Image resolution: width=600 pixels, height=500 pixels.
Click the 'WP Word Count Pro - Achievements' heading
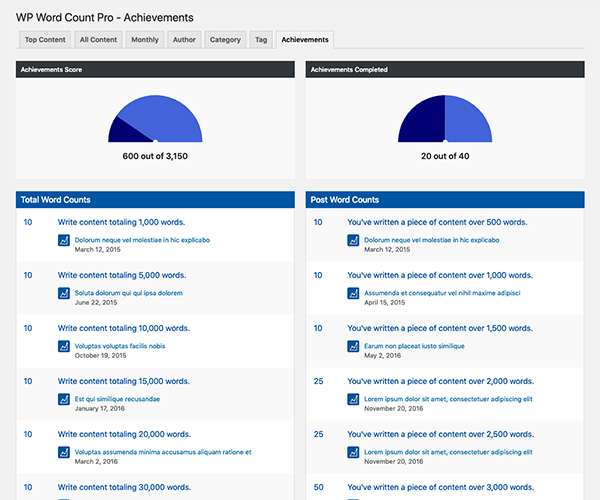tap(104, 18)
